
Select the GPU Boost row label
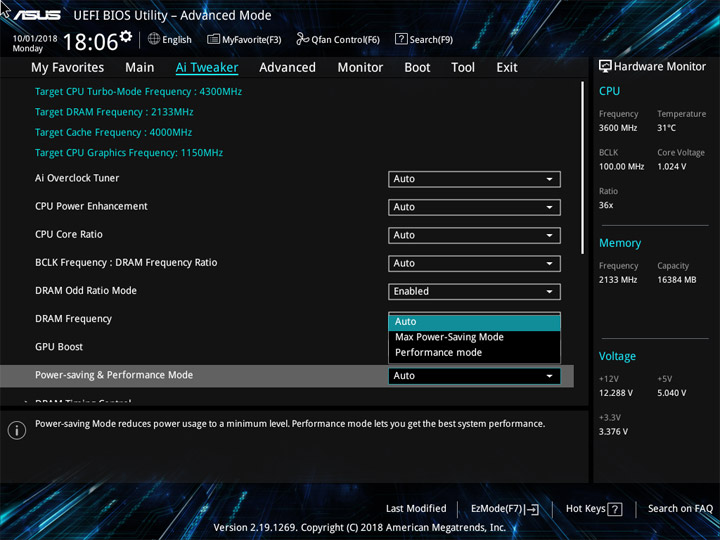[x=59, y=347]
